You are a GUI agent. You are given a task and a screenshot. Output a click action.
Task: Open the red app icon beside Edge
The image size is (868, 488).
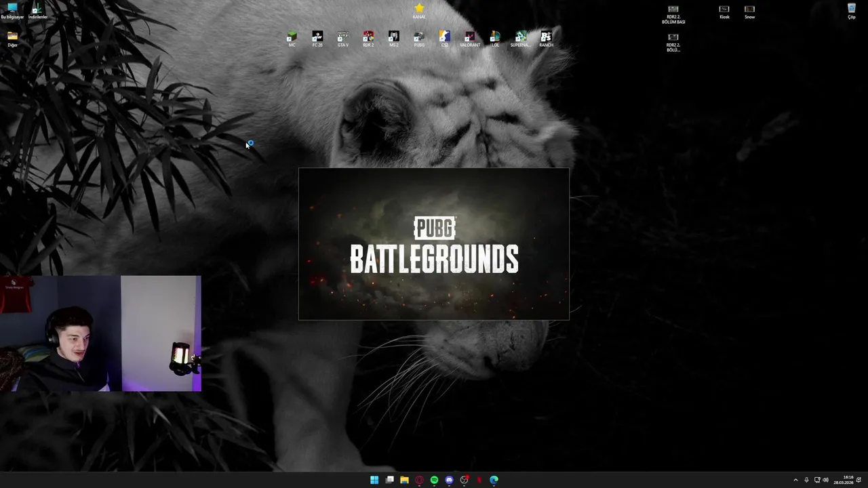[x=479, y=480]
